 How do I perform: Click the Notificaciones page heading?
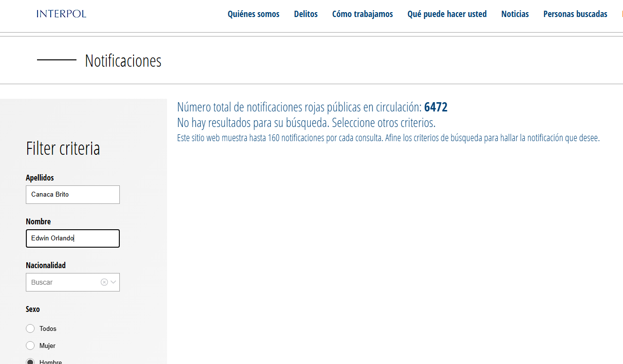(x=123, y=61)
